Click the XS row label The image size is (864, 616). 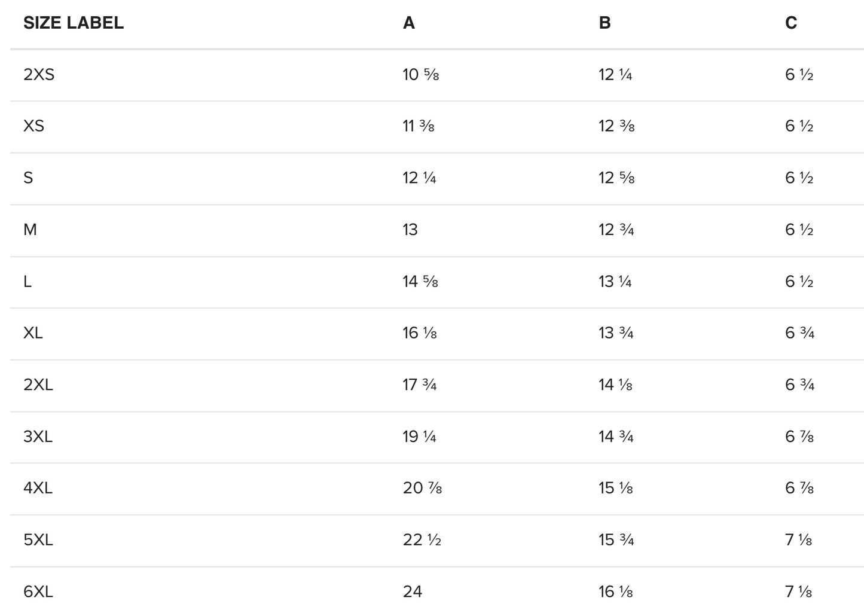pyautogui.click(x=33, y=126)
